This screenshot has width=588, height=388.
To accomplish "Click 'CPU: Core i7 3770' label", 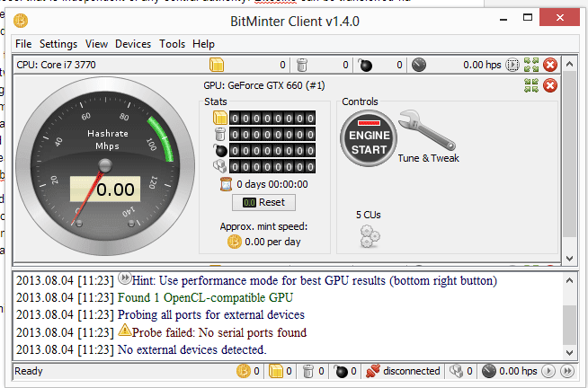I will (56, 65).
